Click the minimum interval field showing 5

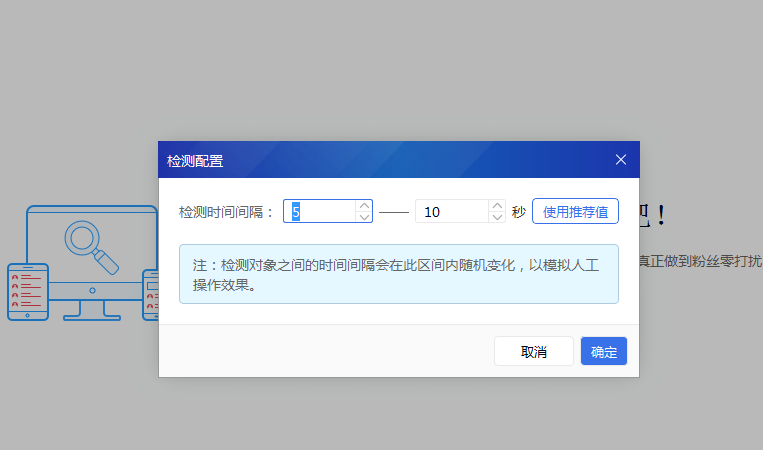click(320, 212)
